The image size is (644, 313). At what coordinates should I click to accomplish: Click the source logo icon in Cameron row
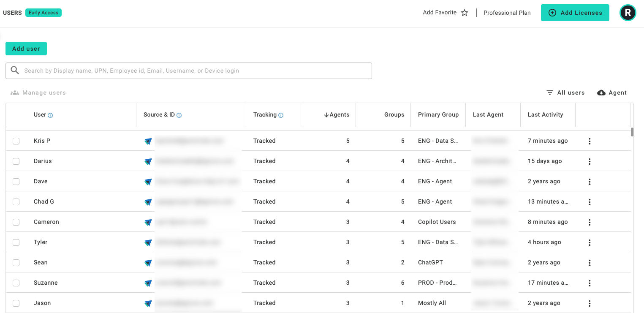tap(148, 223)
